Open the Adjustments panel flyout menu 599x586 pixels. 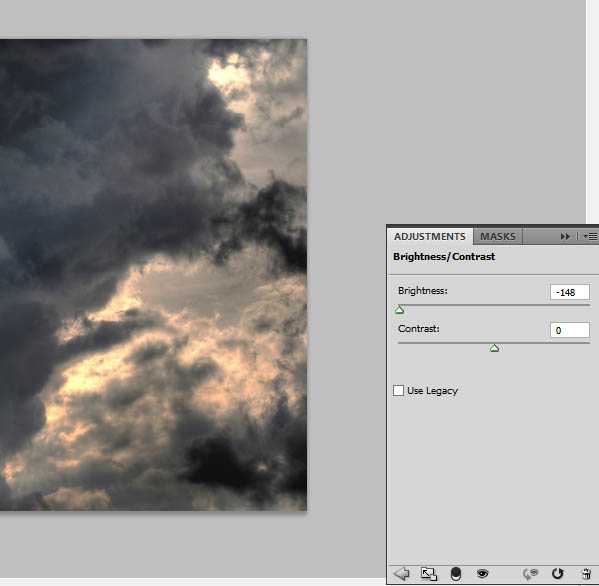point(590,236)
